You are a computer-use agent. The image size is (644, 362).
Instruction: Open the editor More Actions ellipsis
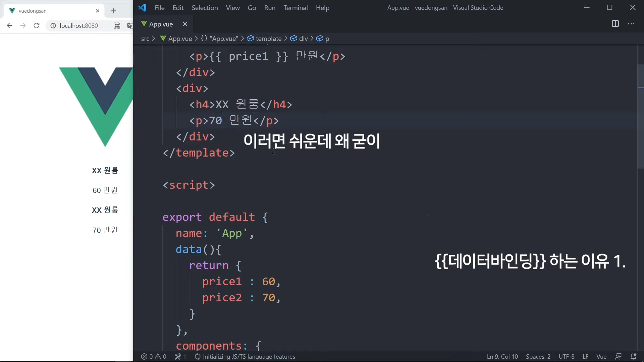[631, 24]
